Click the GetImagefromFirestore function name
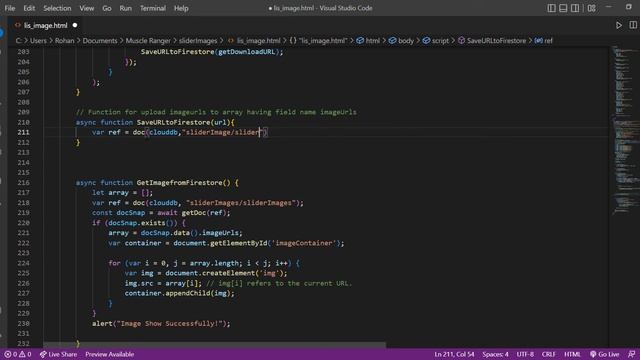The image size is (640, 360). point(179,182)
